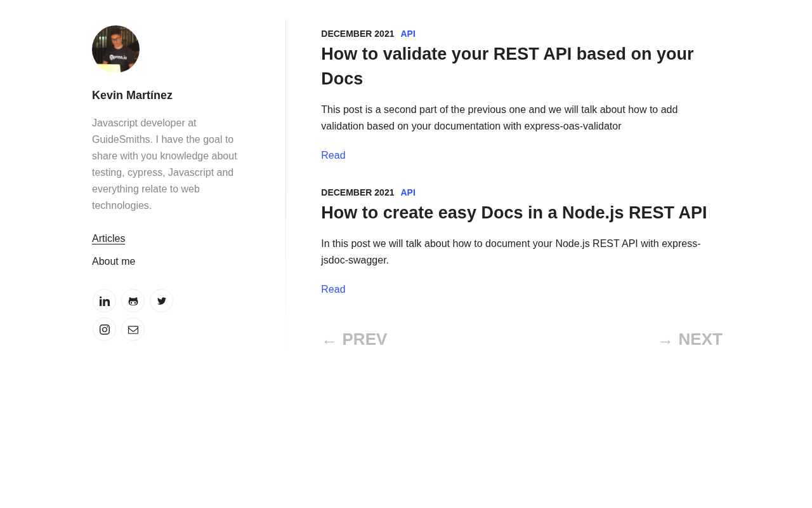Click the right arrow beside NEXT

pyautogui.click(x=665, y=342)
